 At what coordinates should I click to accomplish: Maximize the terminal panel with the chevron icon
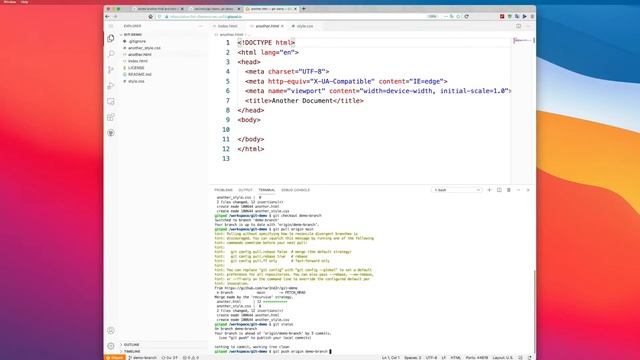tap(518, 190)
